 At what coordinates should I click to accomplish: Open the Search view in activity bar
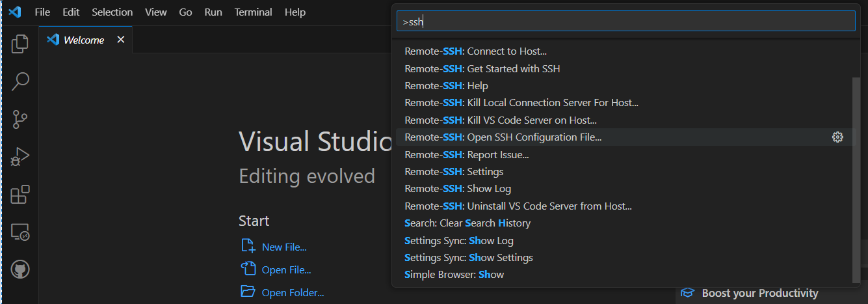(x=20, y=81)
